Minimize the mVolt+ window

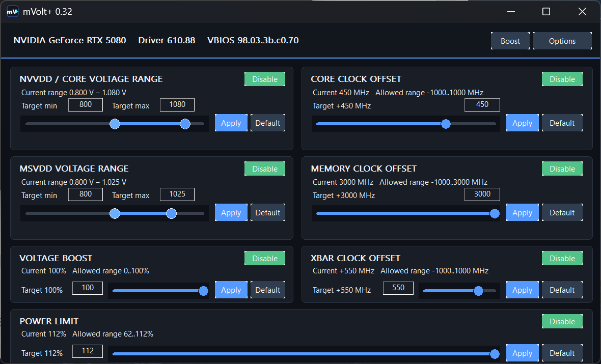pyautogui.click(x=511, y=12)
